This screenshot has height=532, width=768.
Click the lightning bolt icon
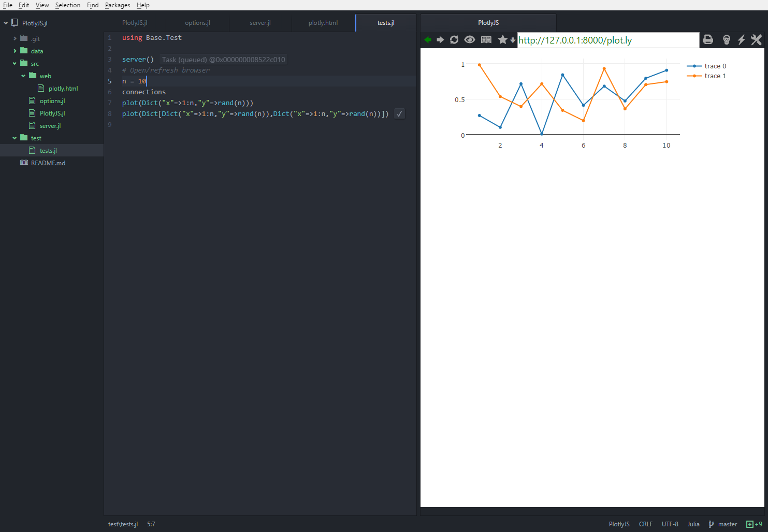coord(742,40)
